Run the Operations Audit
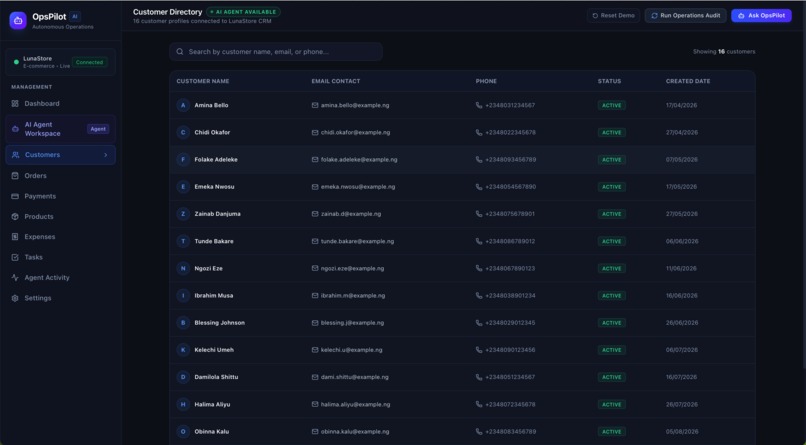 coord(686,15)
